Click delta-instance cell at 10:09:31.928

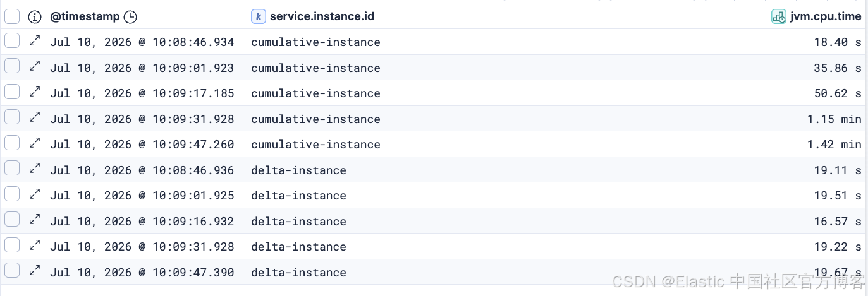[298, 247]
